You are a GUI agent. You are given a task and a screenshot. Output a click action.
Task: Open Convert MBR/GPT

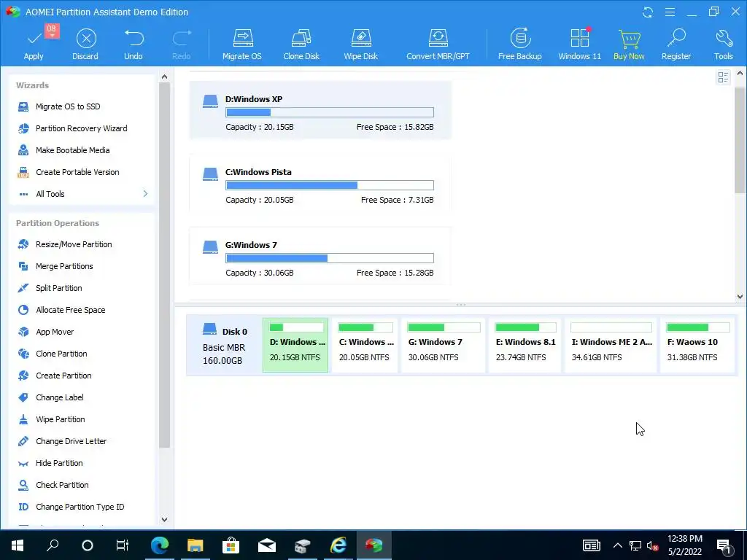[438, 44]
